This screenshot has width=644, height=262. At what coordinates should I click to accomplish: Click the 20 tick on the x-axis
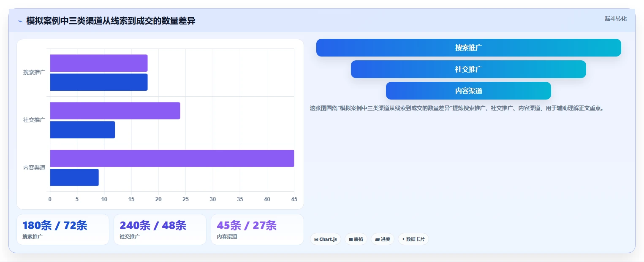coord(158,199)
